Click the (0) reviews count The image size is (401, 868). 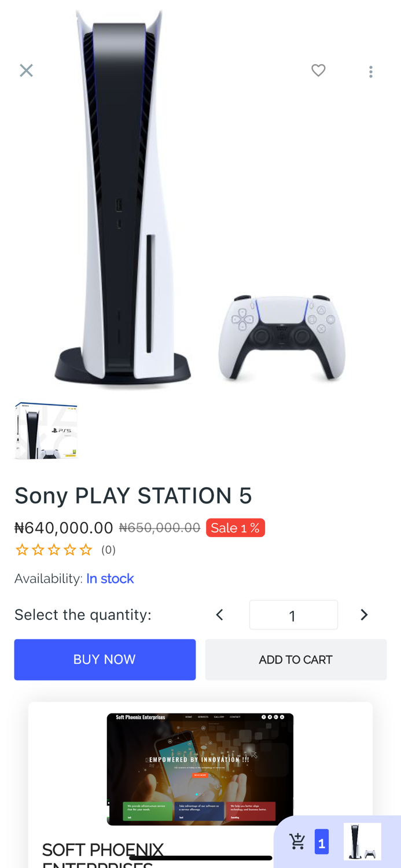tap(108, 550)
